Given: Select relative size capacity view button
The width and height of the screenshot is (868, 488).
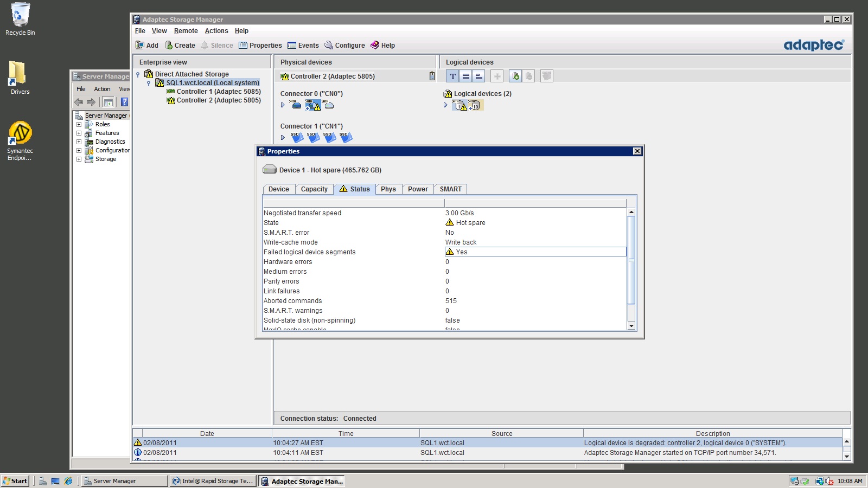Looking at the screenshot, I should (x=478, y=76).
